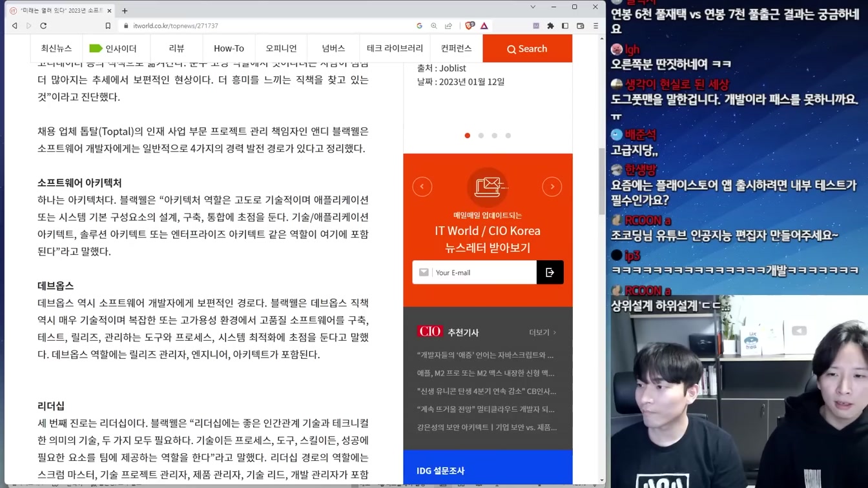Click the newsletter previous arrow
The width and height of the screenshot is (868, 488).
point(422,187)
